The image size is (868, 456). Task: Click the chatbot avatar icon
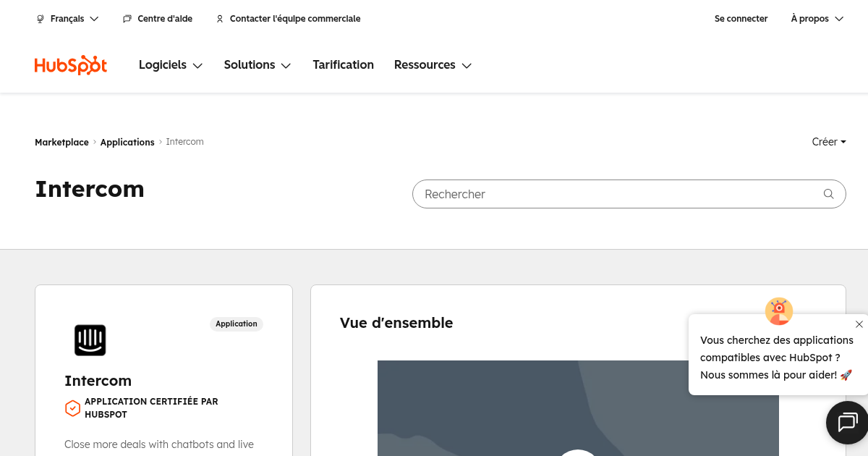click(779, 311)
